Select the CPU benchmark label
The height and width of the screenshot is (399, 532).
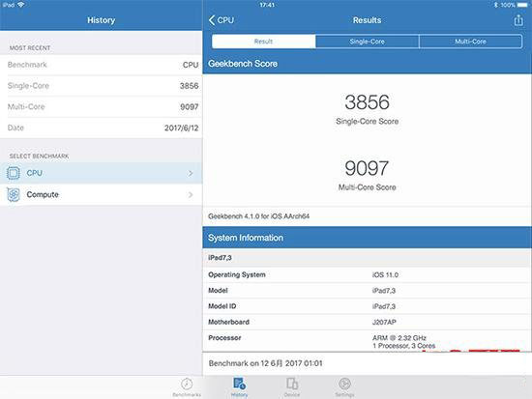pos(34,173)
